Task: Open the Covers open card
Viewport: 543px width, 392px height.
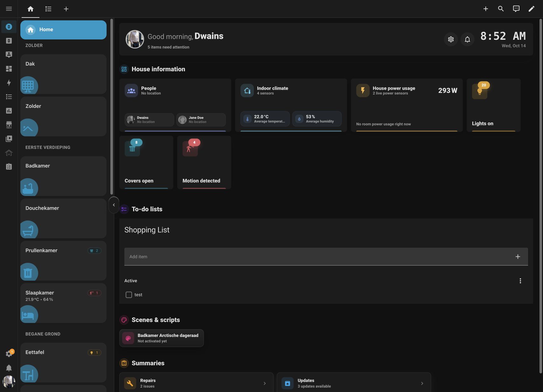Action: [146, 162]
